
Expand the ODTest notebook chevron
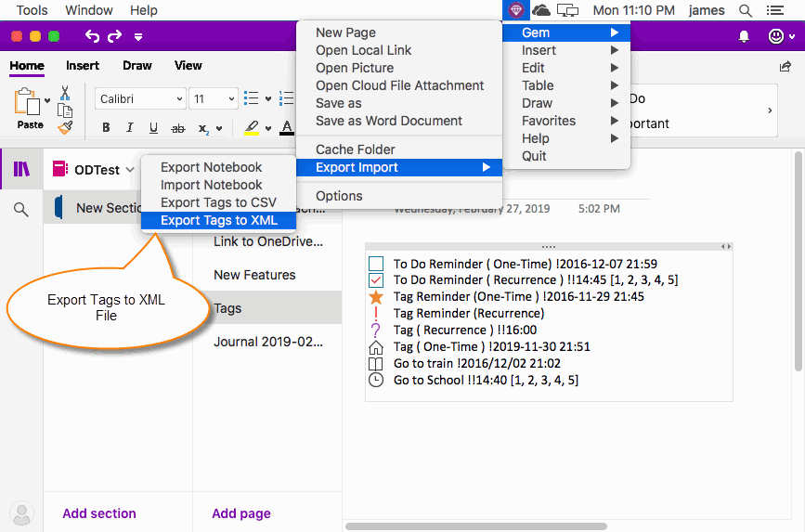click(130, 170)
